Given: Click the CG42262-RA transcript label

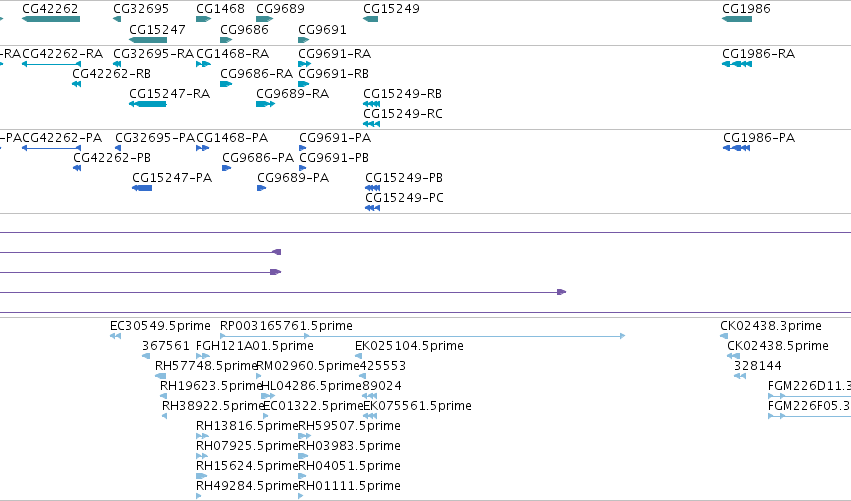Looking at the screenshot, I should pos(62,54).
